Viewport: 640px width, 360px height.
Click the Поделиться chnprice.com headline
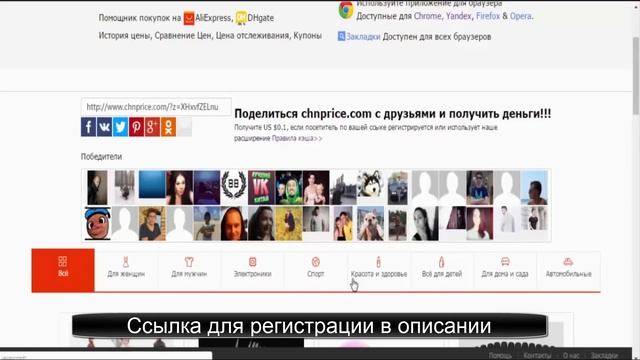click(x=393, y=113)
